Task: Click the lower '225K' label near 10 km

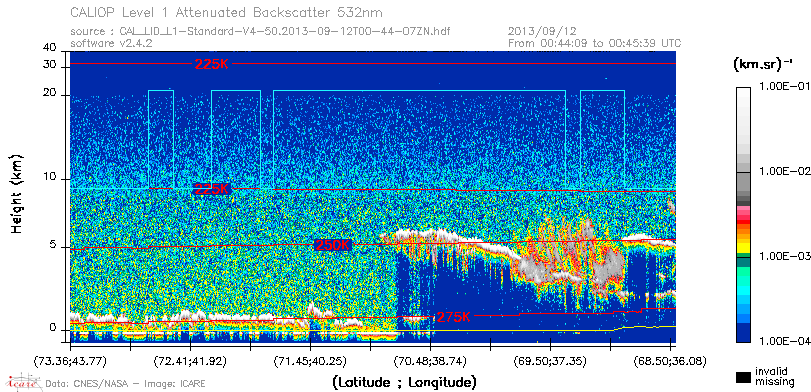Action: tap(211, 189)
